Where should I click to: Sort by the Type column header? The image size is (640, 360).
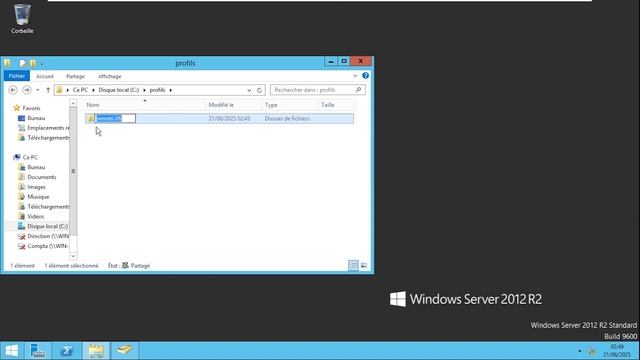[x=290, y=105]
